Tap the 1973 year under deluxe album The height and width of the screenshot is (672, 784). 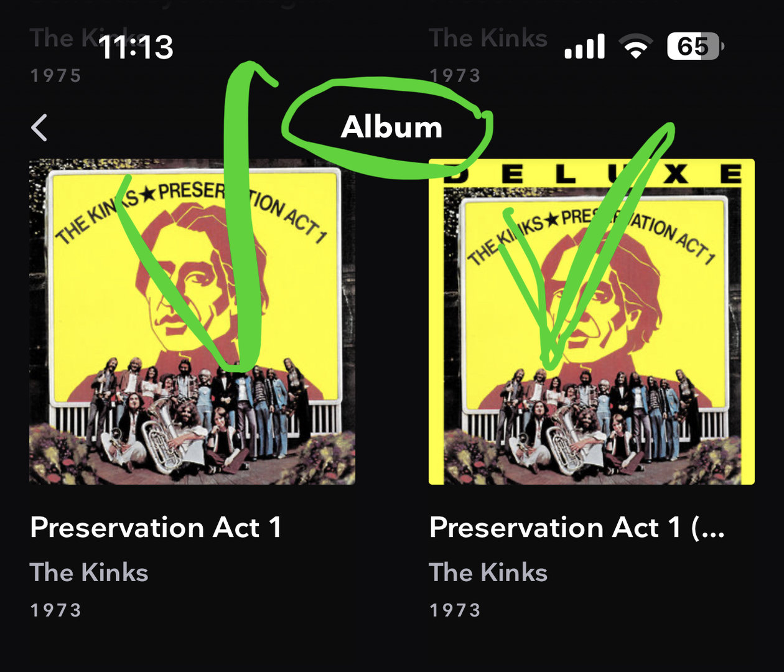click(x=455, y=610)
